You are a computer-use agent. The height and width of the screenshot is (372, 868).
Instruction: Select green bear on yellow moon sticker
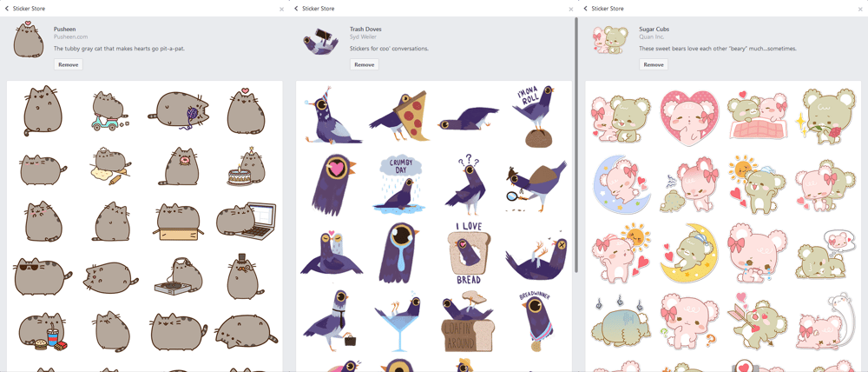688,252
